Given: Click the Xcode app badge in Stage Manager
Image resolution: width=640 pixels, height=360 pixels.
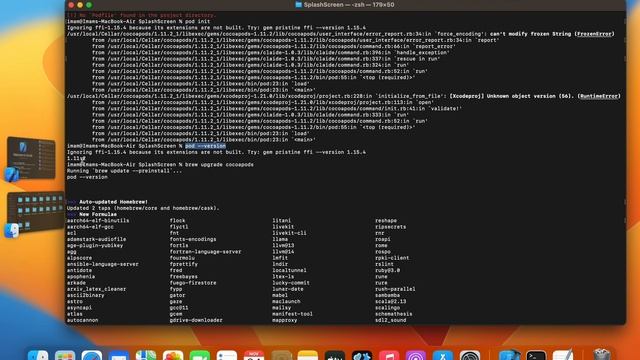Looking at the screenshot, I should [12, 175].
